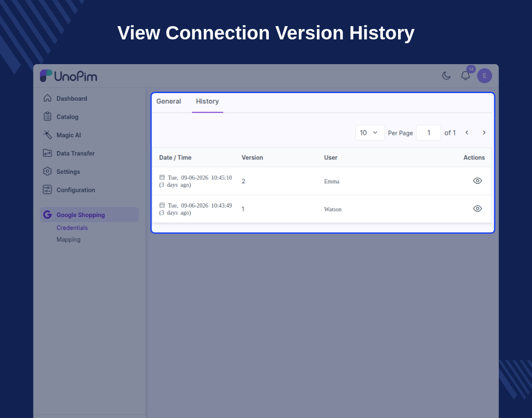Click the Actions column header
532x418 pixels.
[474, 157]
